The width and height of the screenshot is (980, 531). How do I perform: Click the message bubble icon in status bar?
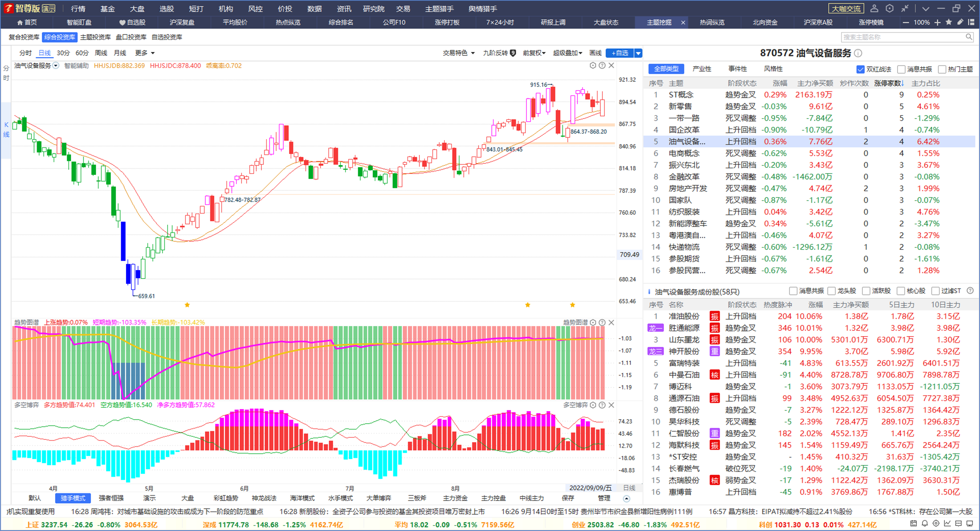click(959, 524)
